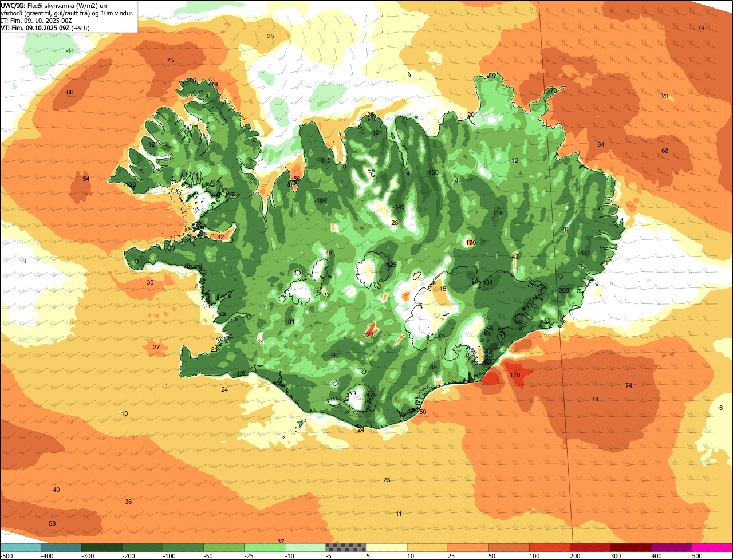The height and width of the screenshot is (560, 733).
Task: Click the 300 tick label on the legend
Action: [616, 556]
